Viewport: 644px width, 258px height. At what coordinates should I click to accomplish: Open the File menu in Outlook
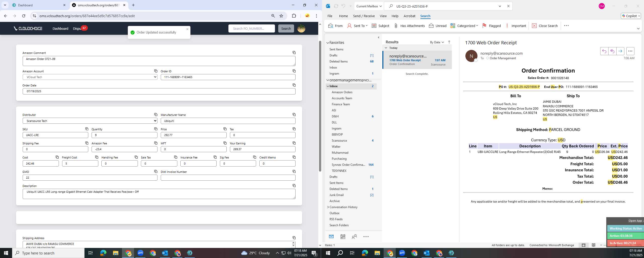330,16
